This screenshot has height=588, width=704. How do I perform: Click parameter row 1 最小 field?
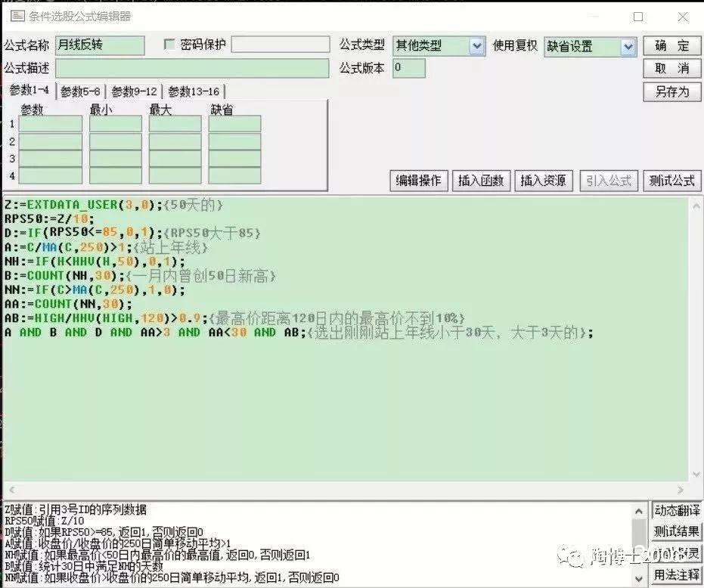tap(116, 123)
